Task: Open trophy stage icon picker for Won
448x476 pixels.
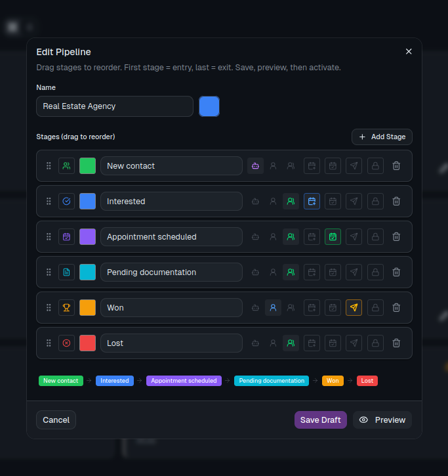Action: 66,308
